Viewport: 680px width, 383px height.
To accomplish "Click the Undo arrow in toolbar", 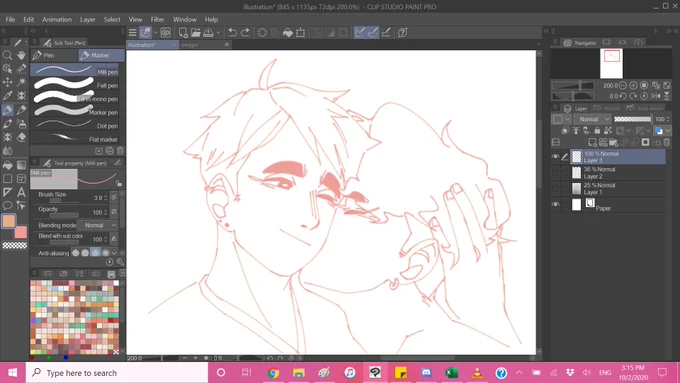I will [232, 33].
